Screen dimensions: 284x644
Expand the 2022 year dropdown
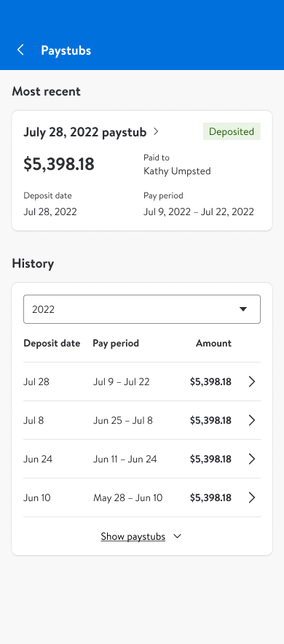click(142, 309)
